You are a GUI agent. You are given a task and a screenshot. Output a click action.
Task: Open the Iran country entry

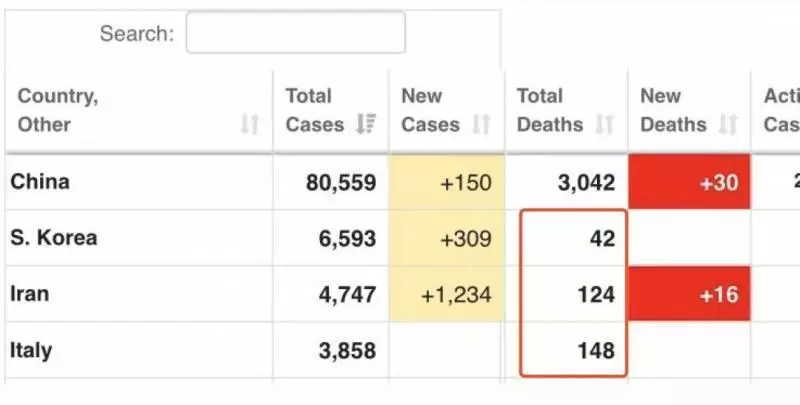click(30, 294)
